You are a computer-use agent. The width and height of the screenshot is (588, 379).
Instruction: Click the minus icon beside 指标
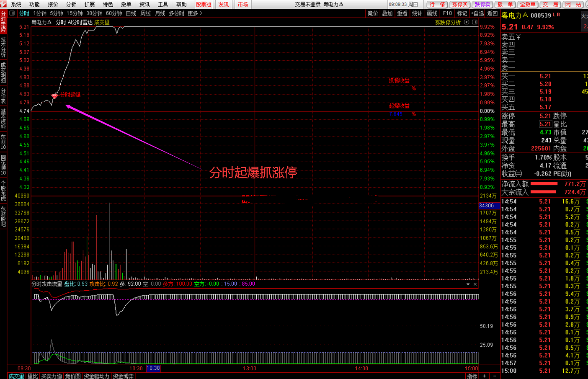[x=495, y=376]
